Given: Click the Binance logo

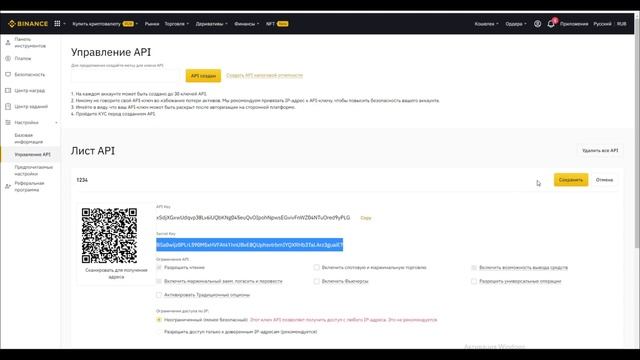Looking at the screenshot, I should tap(28, 24).
